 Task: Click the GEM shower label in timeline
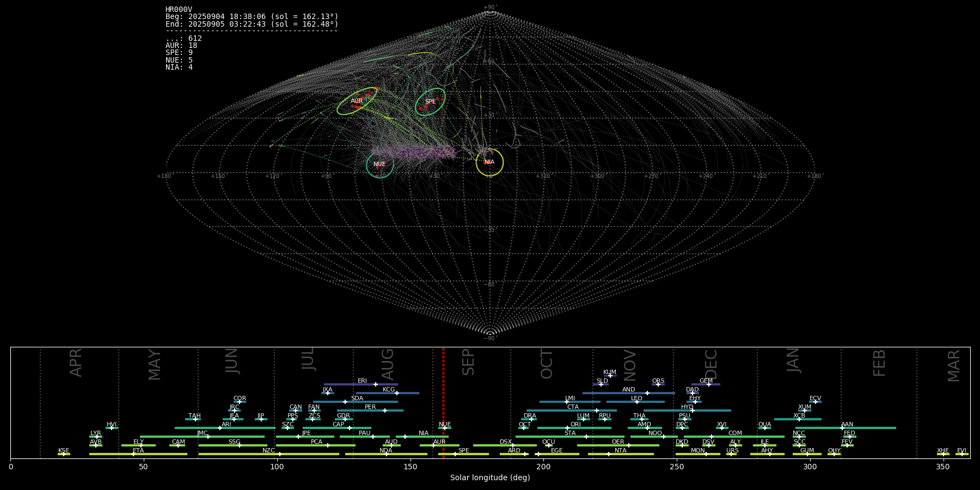click(x=706, y=381)
